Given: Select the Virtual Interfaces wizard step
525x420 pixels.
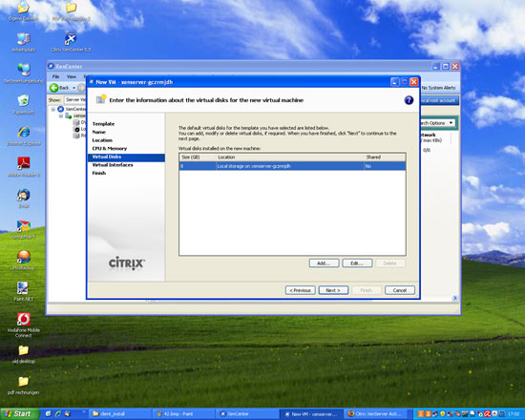Looking at the screenshot, I should (113, 165).
